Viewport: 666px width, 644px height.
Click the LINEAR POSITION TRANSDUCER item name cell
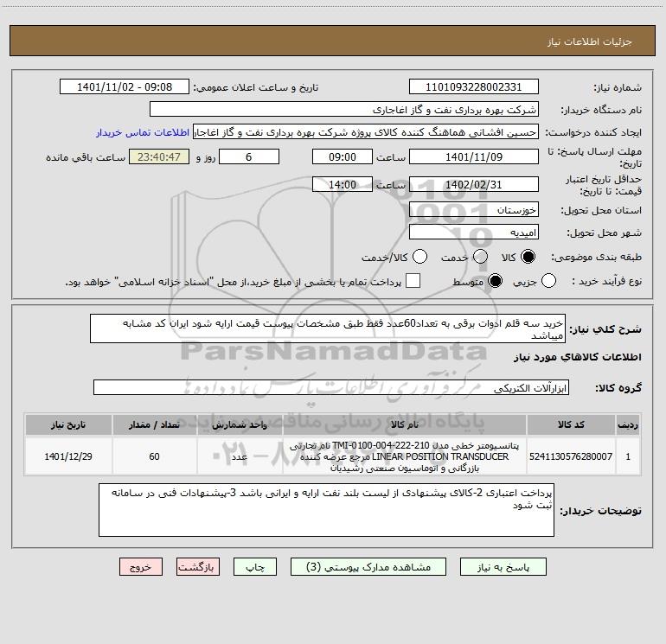pos(405,456)
